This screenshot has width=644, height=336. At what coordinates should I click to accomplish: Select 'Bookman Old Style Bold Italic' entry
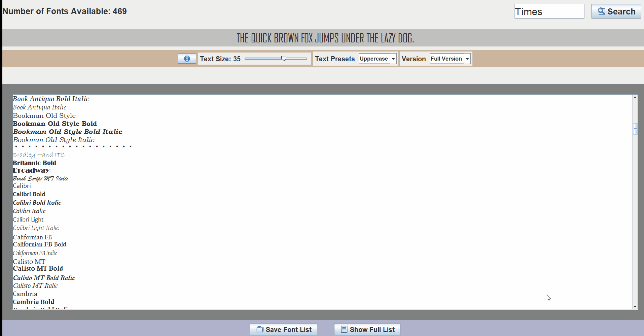68,132
